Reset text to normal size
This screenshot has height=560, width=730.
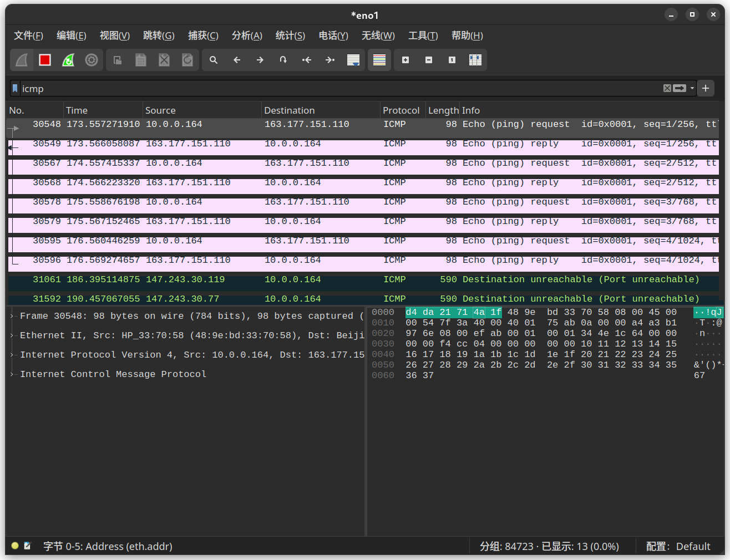(452, 60)
